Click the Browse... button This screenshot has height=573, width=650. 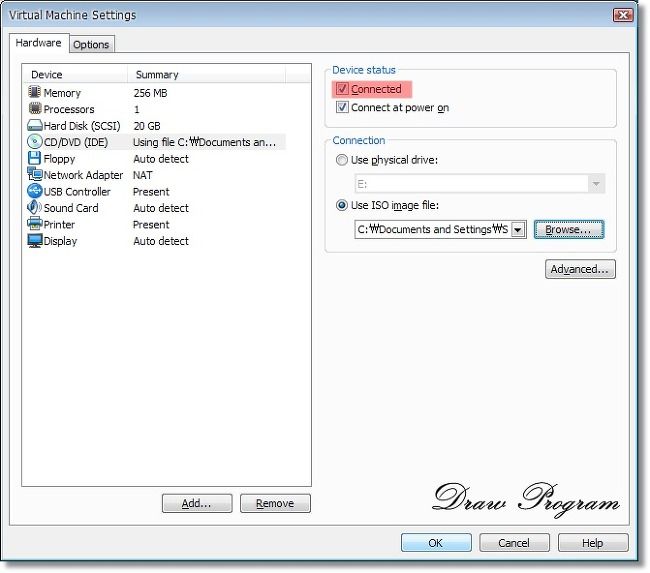pyautogui.click(x=569, y=229)
